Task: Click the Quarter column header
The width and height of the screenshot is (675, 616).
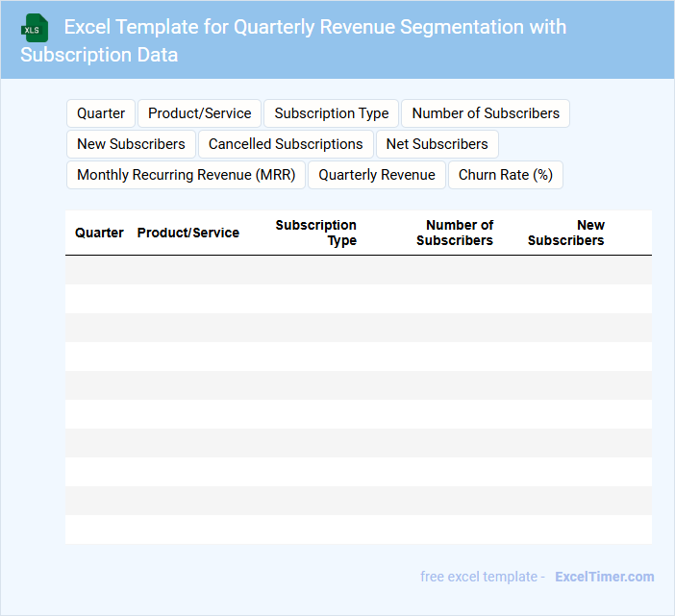Action: click(x=99, y=233)
